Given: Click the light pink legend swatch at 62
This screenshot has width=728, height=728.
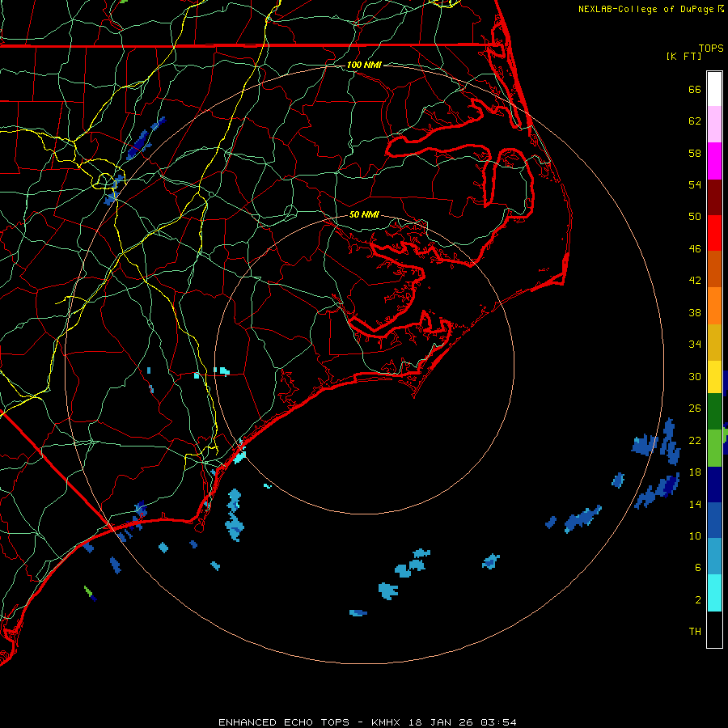Looking at the screenshot, I should 714,124.
